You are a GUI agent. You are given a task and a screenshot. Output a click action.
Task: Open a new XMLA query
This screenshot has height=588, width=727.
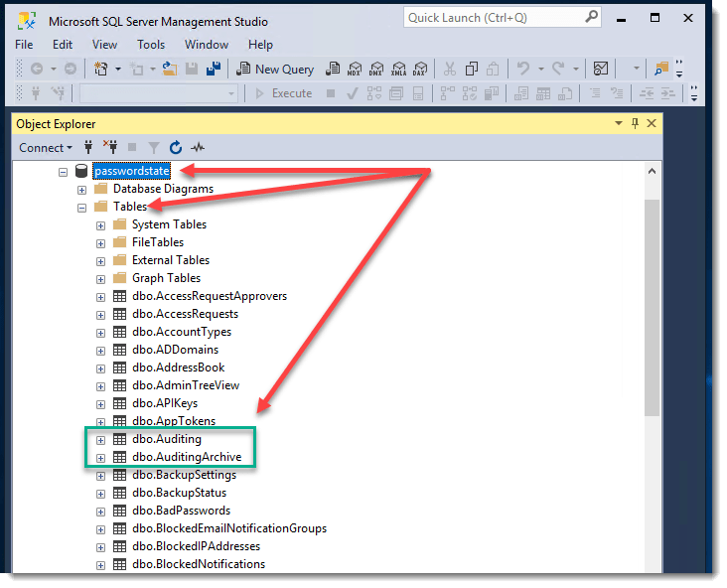point(398,70)
